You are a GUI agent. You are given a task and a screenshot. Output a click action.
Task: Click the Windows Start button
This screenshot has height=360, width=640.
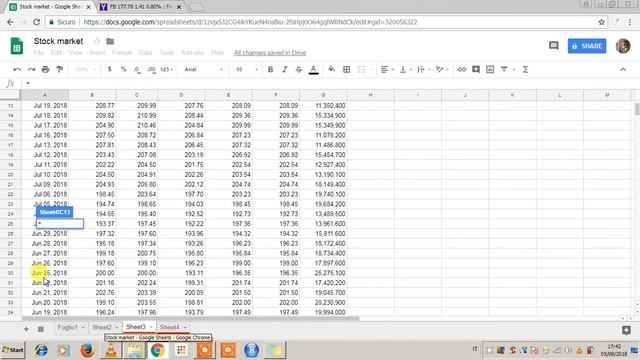13,350
